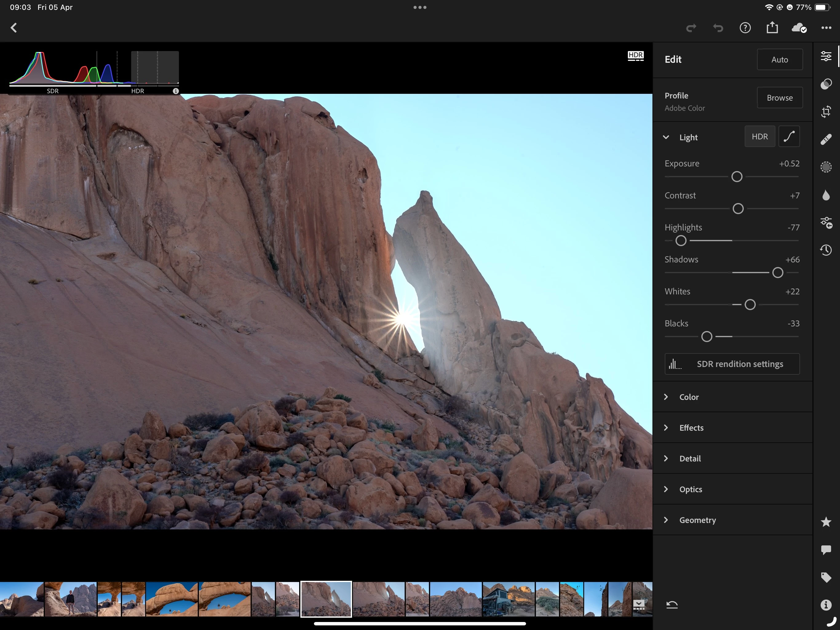Viewport: 840px width, 630px height.
Task: Undo the last edit
Action: 718,28
